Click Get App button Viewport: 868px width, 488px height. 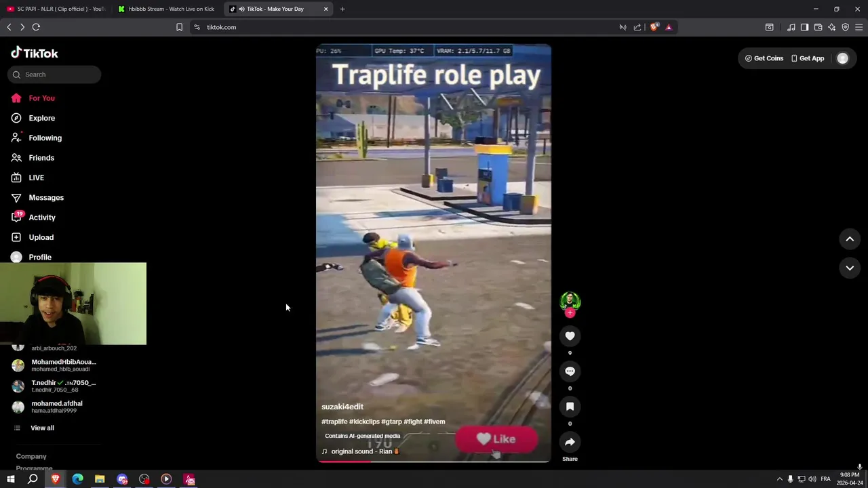tap(808, 58)
